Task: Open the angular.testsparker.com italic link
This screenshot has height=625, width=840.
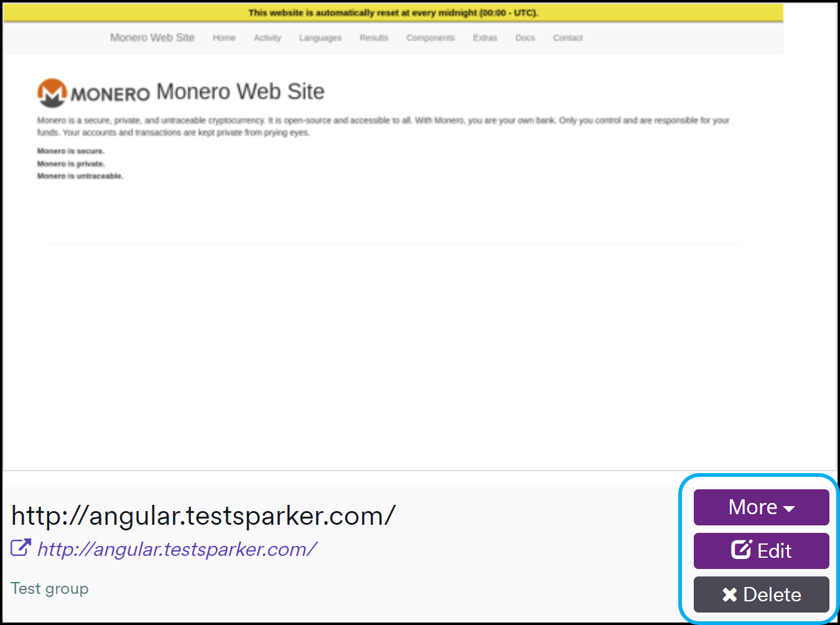Action: click(x=177, y=549)
